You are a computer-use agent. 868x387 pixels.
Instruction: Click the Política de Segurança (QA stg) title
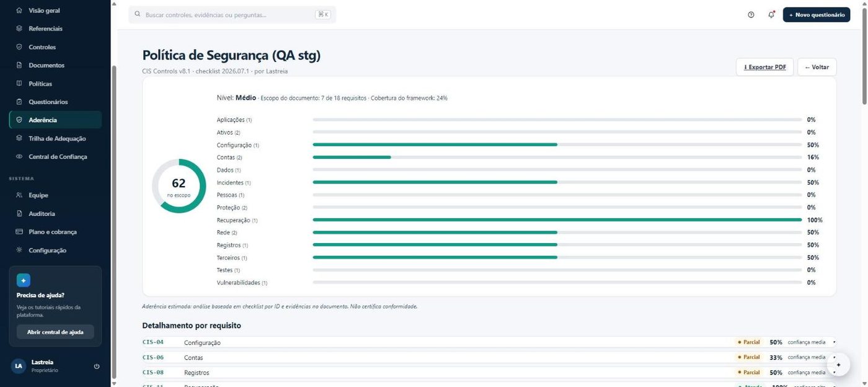pos(231,55)
